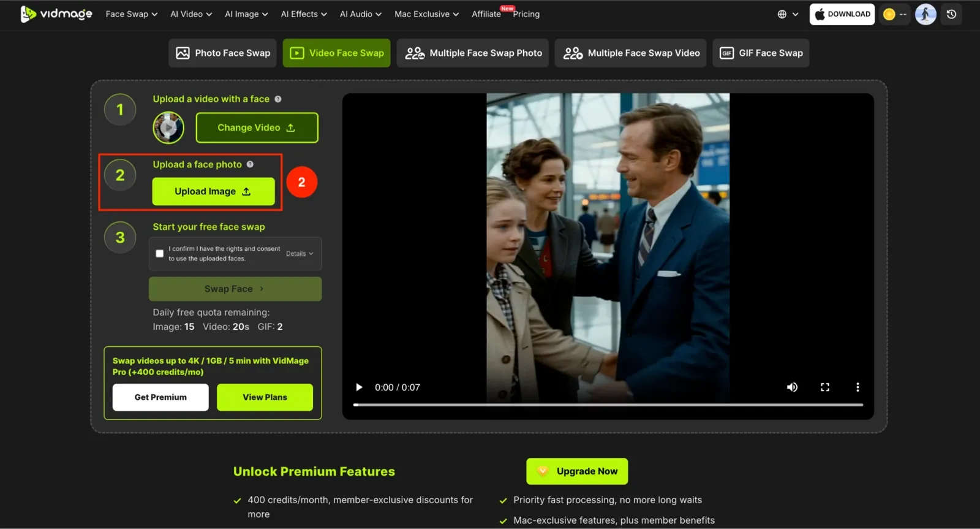Expand the AI Effects menu

point(304,14)
